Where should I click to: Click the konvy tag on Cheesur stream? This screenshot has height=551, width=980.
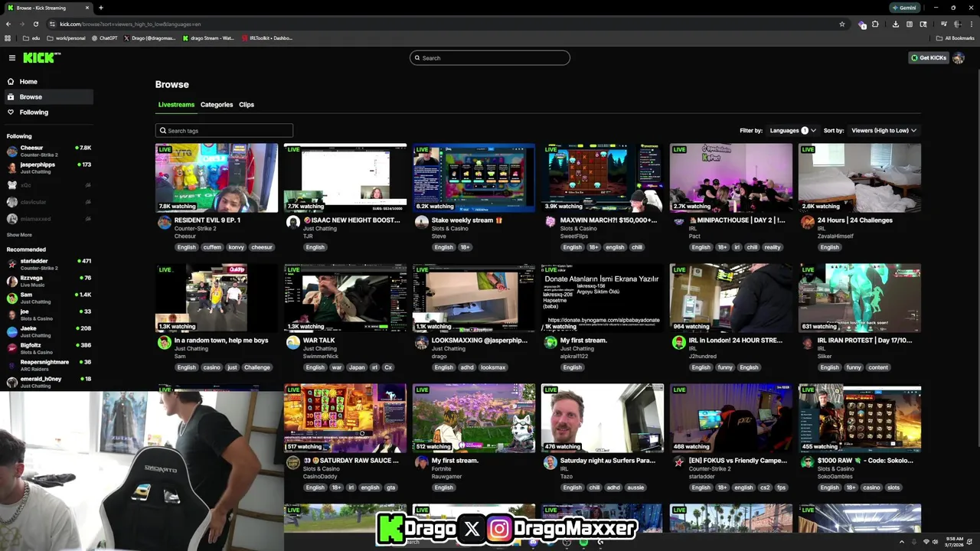click(236, 247)
